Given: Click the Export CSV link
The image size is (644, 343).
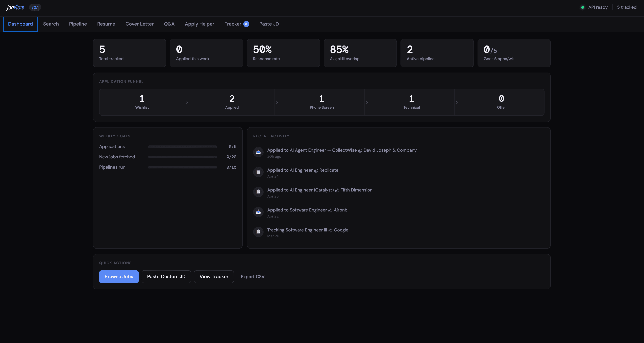Looking at the screenshot, I should (x=253, y=277).
